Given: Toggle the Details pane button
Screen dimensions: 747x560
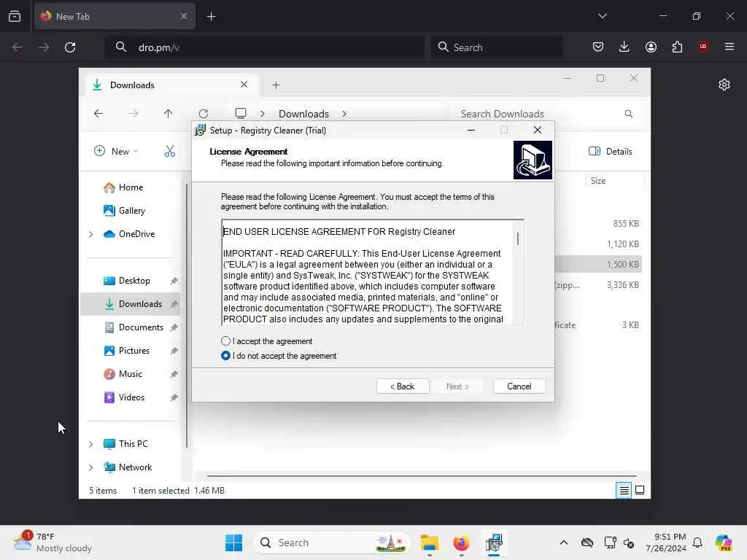Looking at the screenshot, I should click(611, 151).
